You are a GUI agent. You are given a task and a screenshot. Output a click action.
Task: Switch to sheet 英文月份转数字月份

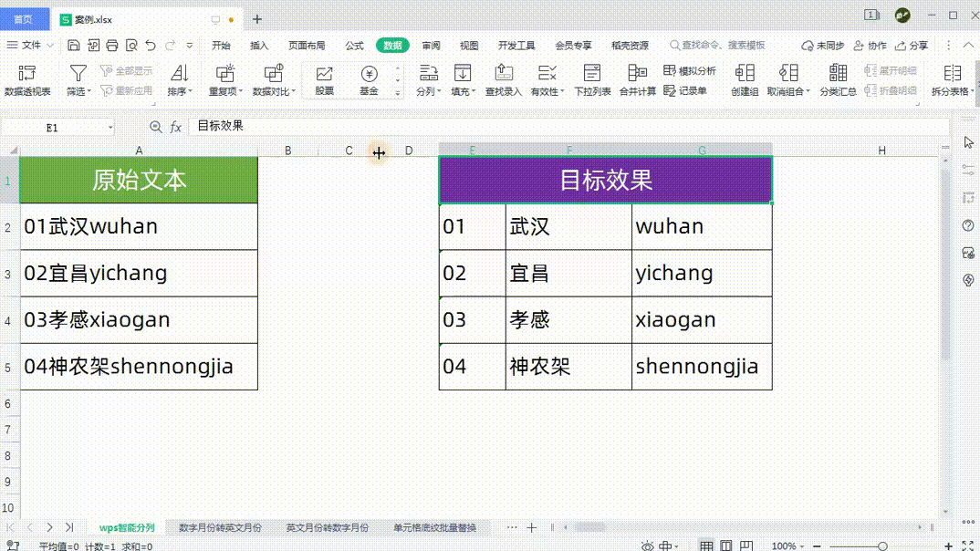327,527
